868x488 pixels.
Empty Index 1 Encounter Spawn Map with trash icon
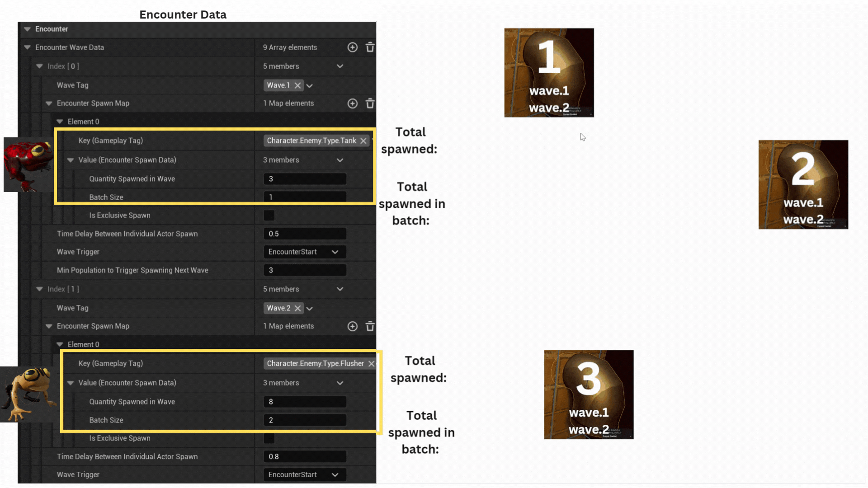point(370,326)
